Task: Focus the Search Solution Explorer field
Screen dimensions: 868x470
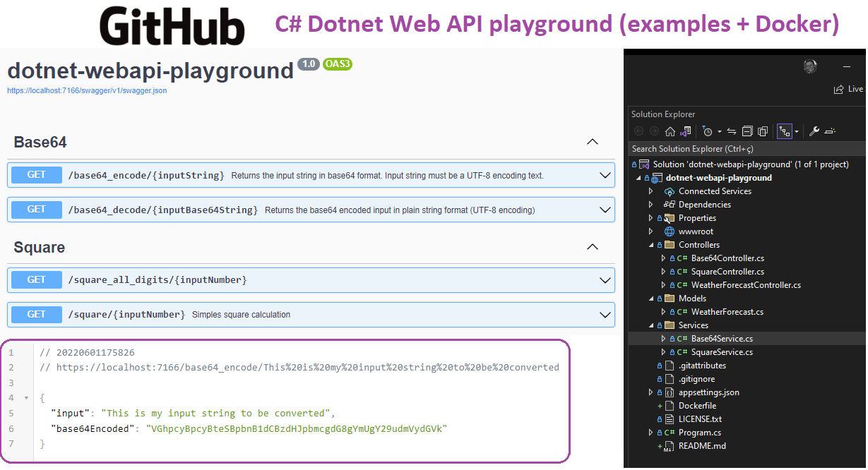Action: click(747, 149)
